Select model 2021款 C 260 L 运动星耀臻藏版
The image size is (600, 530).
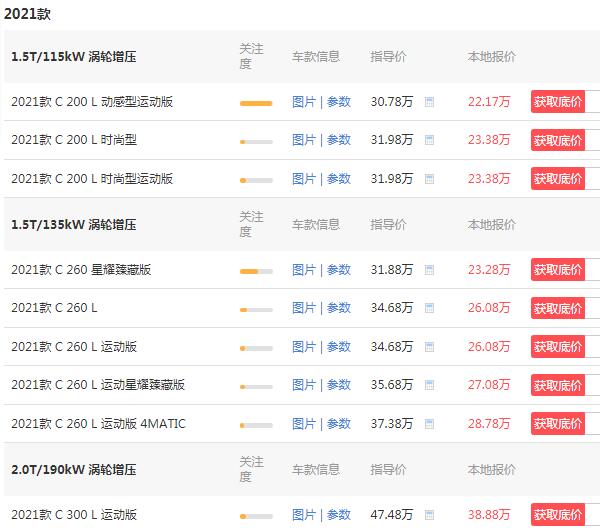98,385
